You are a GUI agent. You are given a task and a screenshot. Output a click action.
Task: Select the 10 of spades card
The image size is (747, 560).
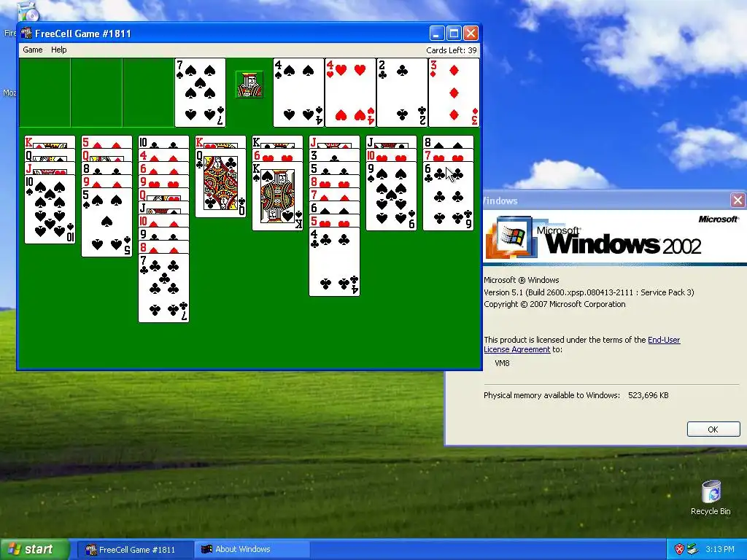(50, 209)
